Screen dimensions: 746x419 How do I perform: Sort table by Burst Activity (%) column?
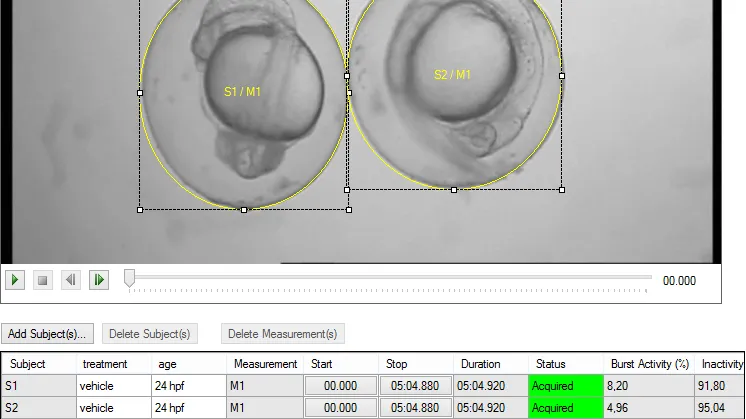[649, 364]
